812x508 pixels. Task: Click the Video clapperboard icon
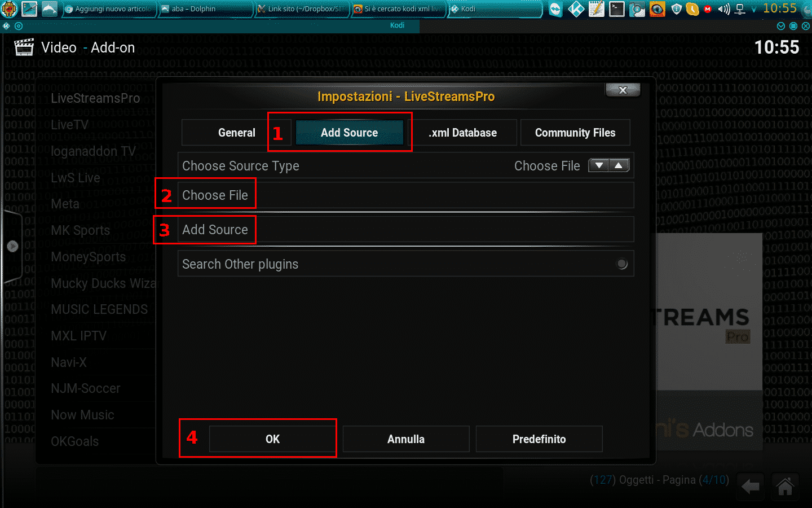pos(24,47)
